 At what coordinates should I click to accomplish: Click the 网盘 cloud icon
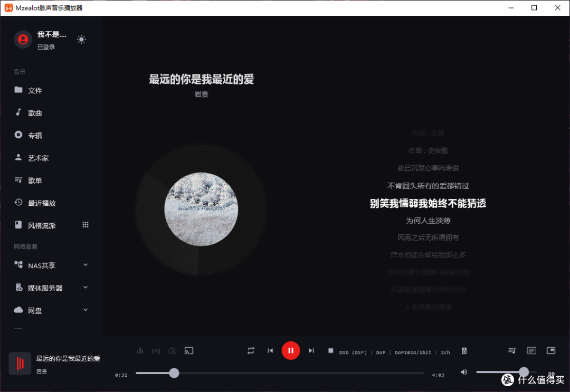[x=18, y=310]
